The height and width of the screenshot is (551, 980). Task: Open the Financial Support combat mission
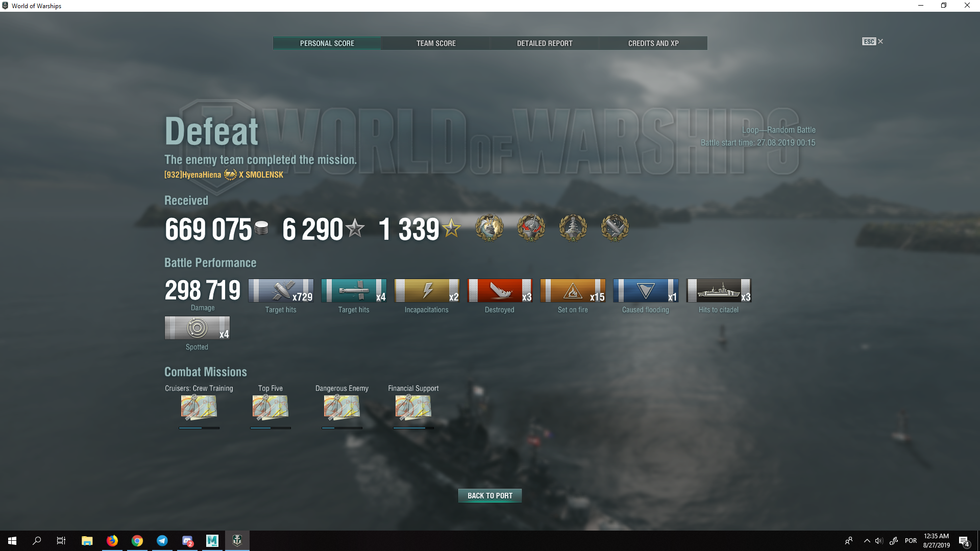click(x=413, y=408)
